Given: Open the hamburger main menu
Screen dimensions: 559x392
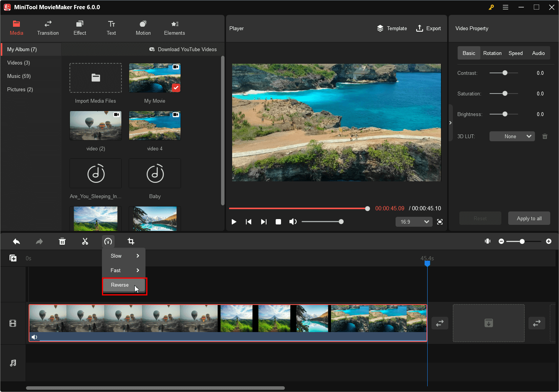Looking at the screenshot, I should click(506, 7).
